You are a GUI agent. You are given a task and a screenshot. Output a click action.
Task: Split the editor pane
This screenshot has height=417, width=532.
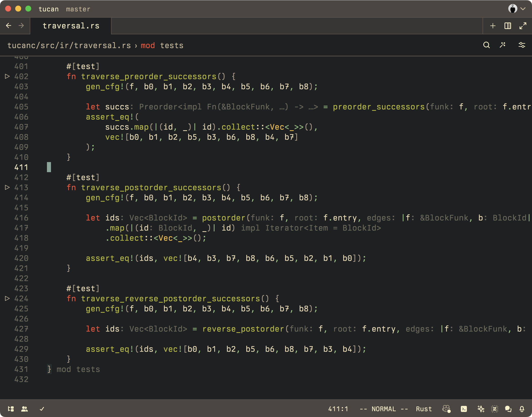(x=508, y=26)
